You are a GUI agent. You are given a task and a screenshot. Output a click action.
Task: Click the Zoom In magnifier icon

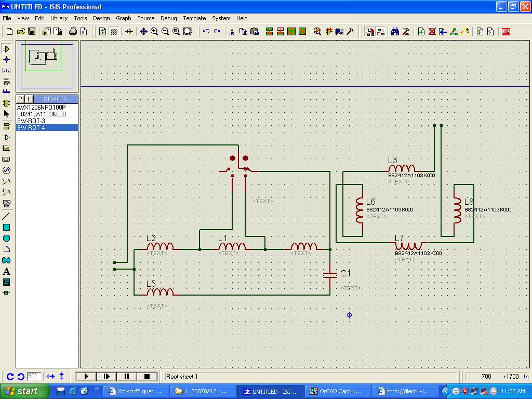[154, 32]
